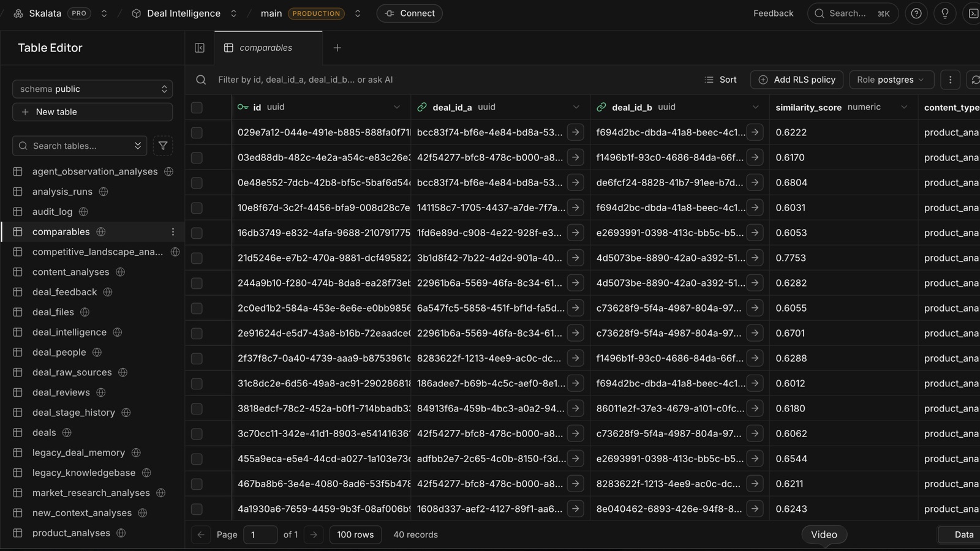
Task: Expand the organization switcher next to PRO
Action: 104,13
